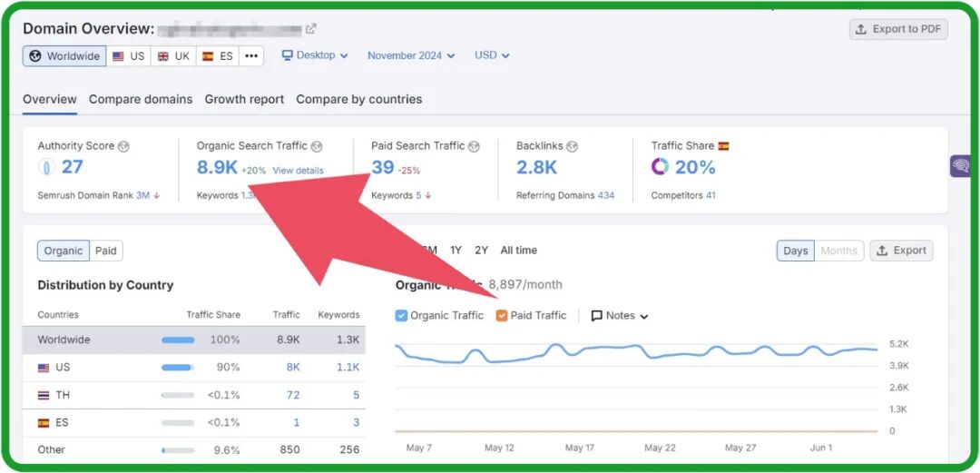Click the Paid Search Traffic info icon
Screen dimensions: 980x473
tap(474, 146)
